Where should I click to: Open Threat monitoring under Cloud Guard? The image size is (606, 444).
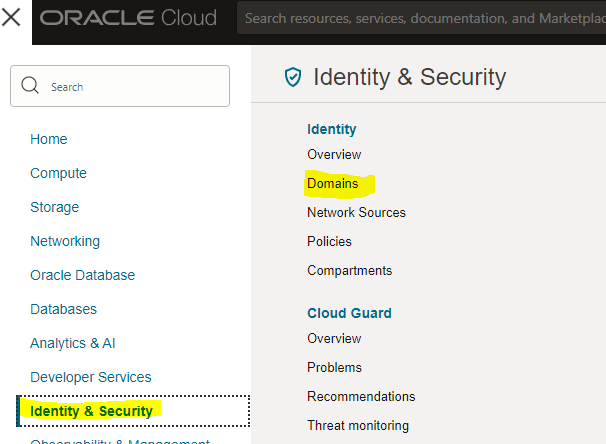coord(358,425)
